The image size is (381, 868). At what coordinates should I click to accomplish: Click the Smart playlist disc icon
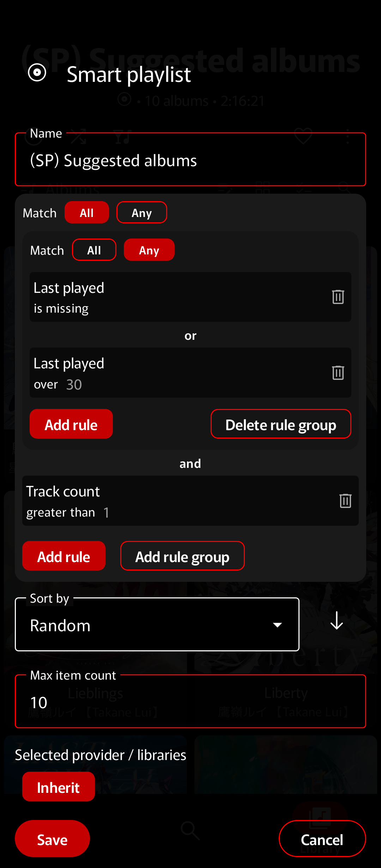(37, 73)
